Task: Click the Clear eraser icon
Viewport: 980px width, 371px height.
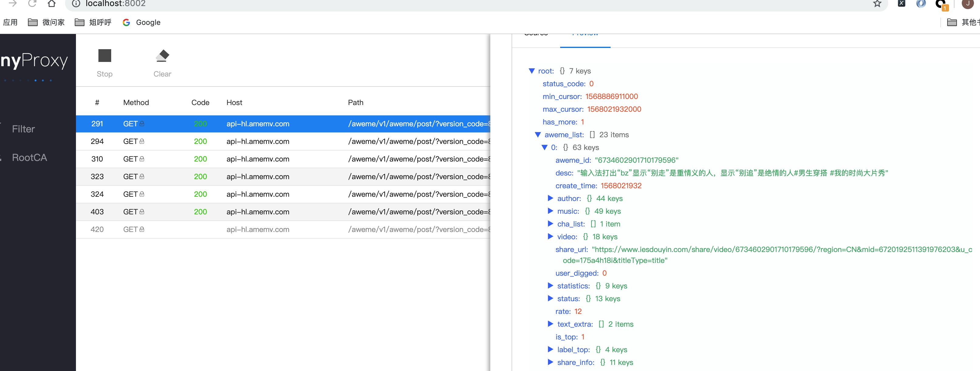Action: pyautogui.click(x=163, y=56)
